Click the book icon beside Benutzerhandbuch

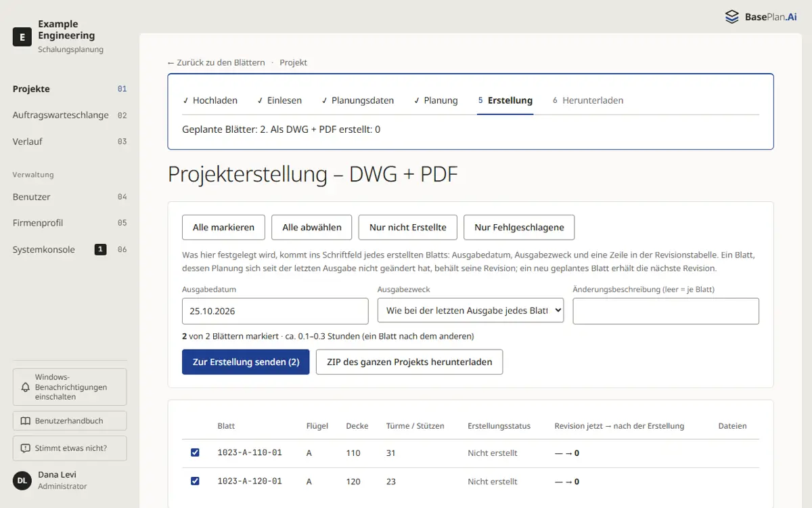26,421
